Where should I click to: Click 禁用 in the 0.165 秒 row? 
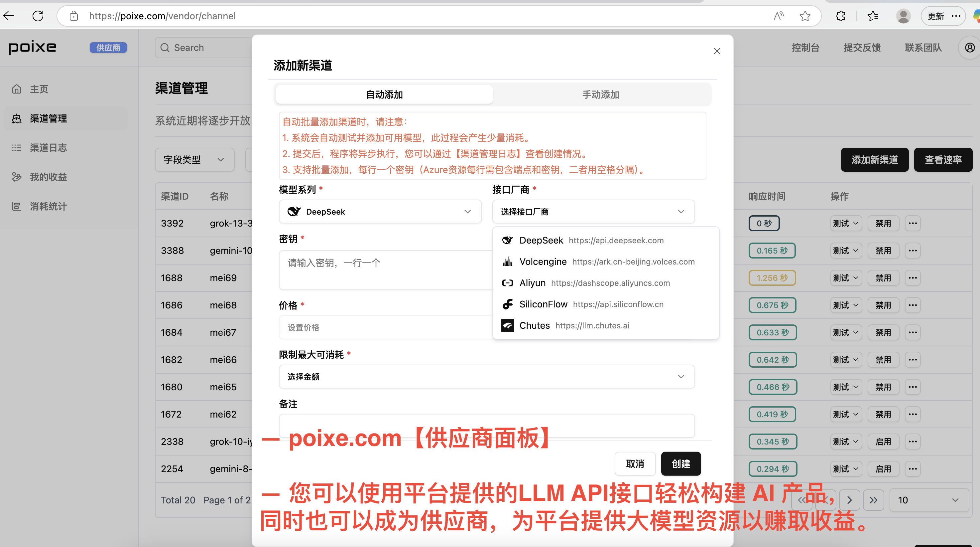tap(883, 251)
